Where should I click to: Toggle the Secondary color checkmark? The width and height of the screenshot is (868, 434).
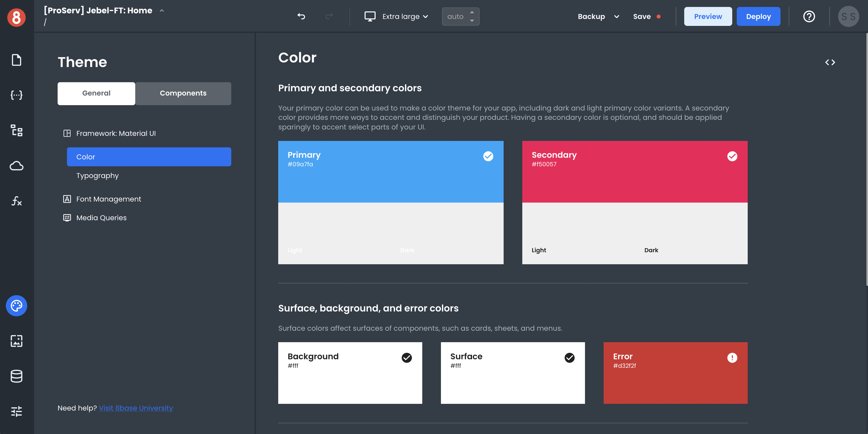coord(732,156)
